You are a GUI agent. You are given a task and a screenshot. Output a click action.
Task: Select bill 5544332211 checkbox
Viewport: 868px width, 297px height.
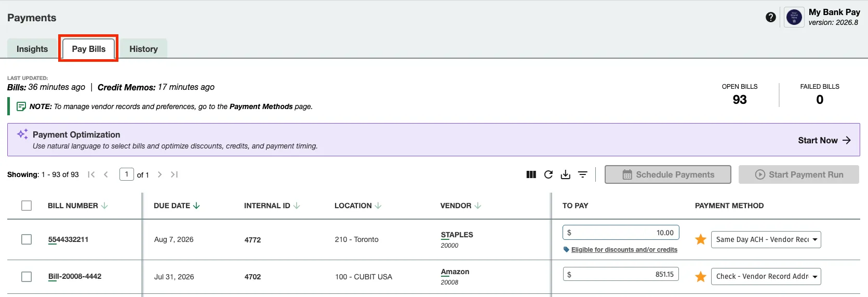click(x=26, y=239)
